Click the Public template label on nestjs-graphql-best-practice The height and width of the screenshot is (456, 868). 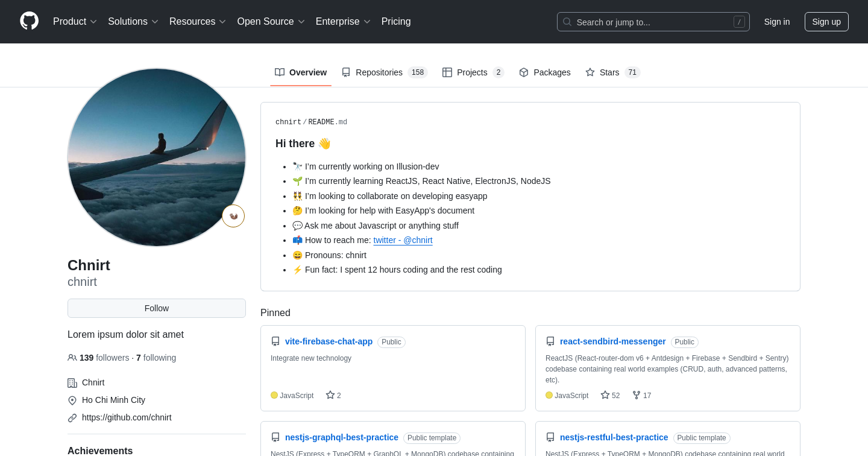(432, 438)
